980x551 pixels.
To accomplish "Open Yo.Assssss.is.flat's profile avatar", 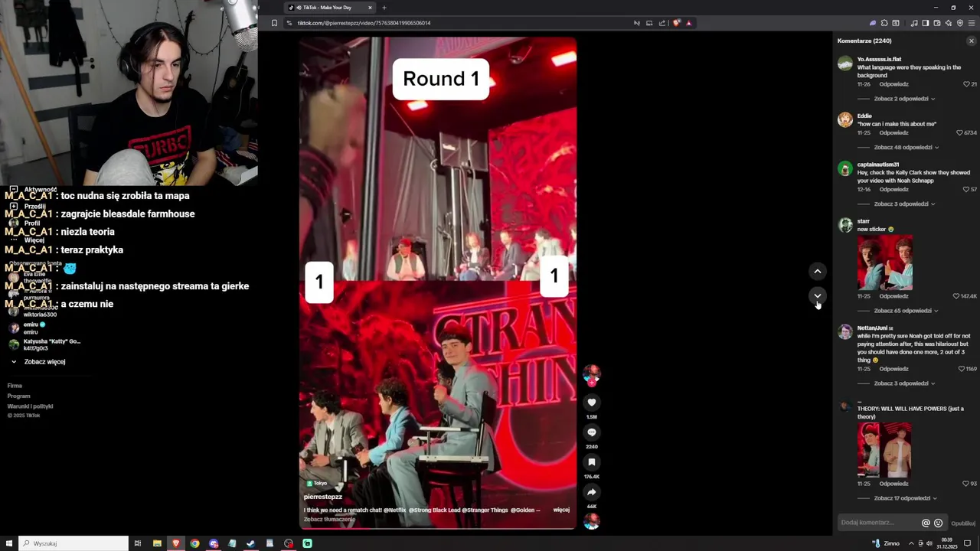I will 845,64.
